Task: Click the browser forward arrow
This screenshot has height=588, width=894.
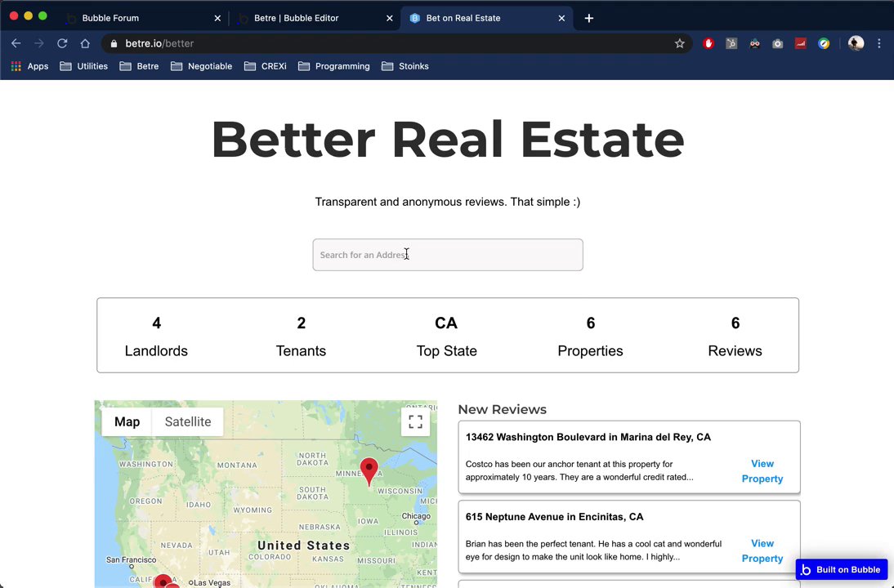Action: pos(38,43)
